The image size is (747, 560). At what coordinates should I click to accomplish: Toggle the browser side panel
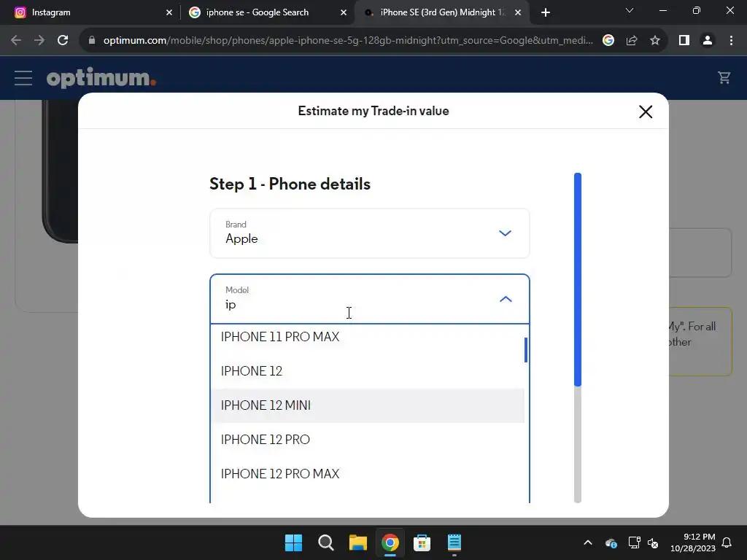[684, 41]
